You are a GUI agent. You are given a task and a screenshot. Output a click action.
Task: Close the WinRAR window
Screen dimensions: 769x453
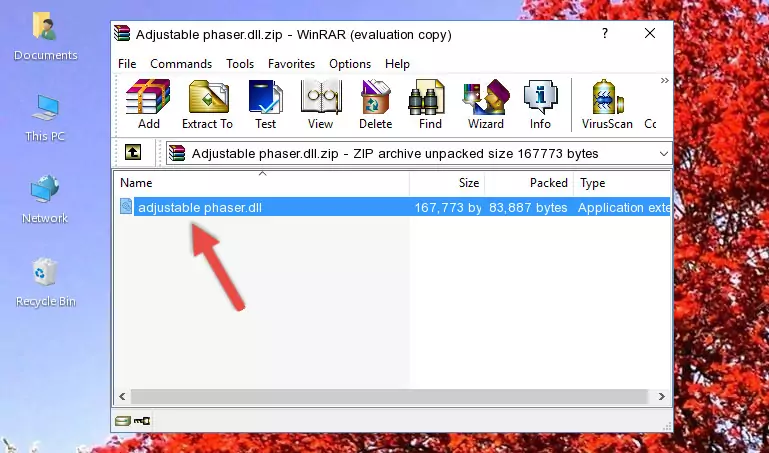pos(650,33)
